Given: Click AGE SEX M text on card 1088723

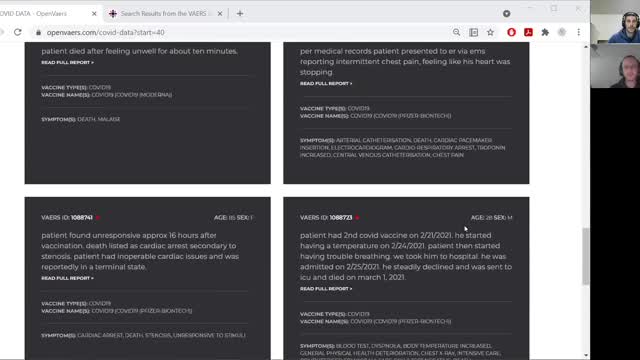Looking at the screenshot, I should (x=491, y=218).
